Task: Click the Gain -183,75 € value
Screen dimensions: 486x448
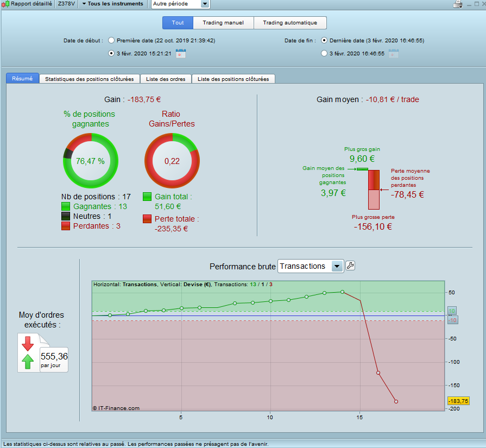Action: click(x=144, y=99)
